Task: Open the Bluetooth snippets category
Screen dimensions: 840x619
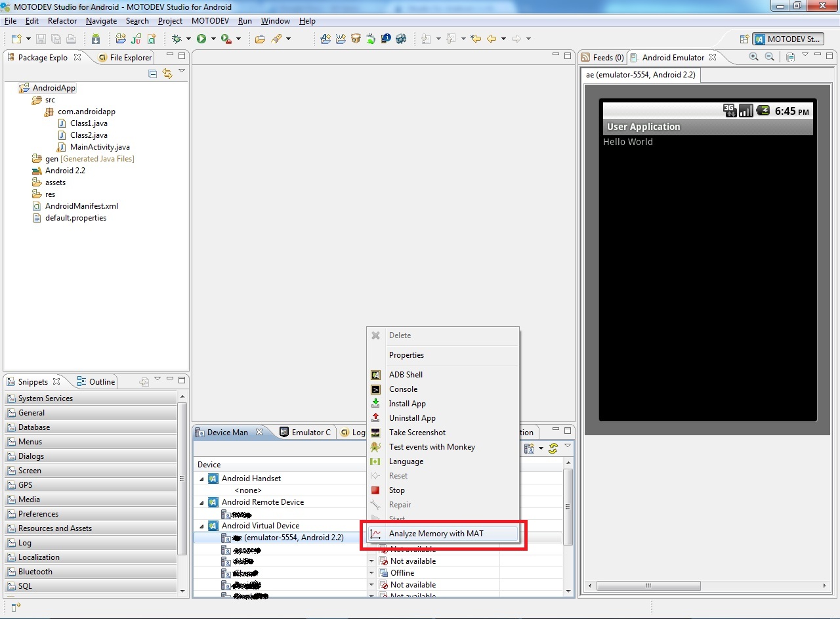Action: [x=91, y=572]
